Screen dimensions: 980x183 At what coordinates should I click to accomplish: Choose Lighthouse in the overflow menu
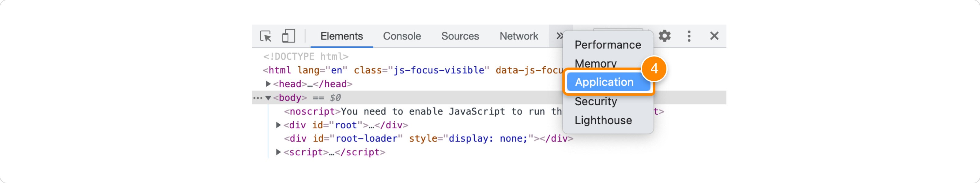(x=603, y=120)
